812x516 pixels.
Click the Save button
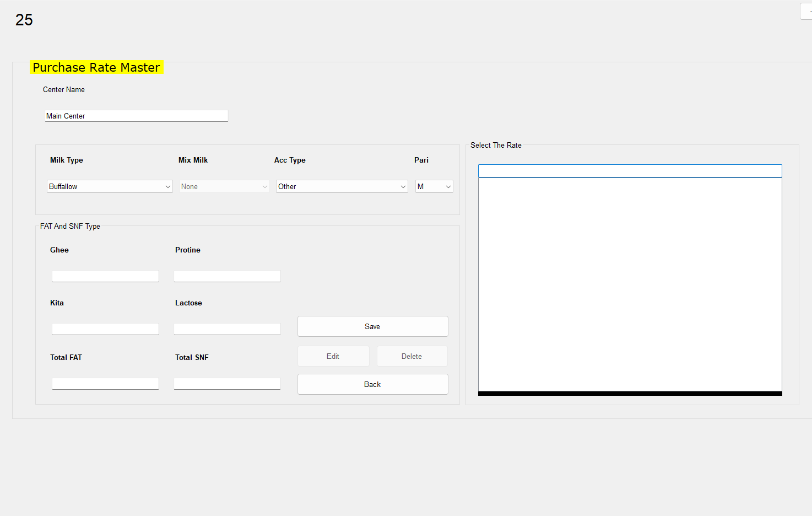pos(373,326)
